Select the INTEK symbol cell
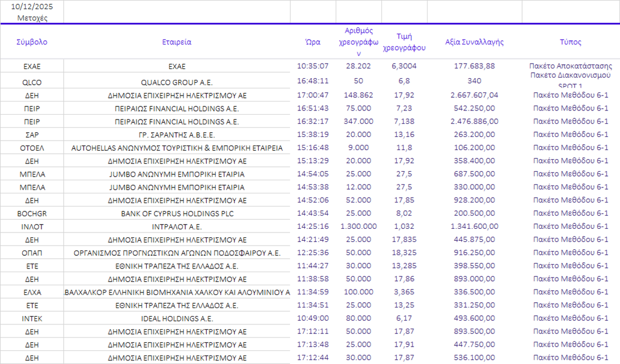 (x=32, y=318)
